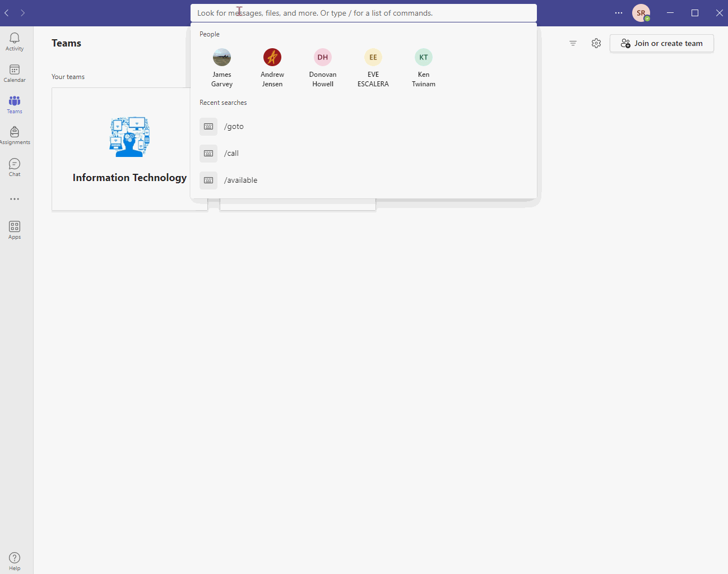Maximize the Teams window

click(695, 13)
